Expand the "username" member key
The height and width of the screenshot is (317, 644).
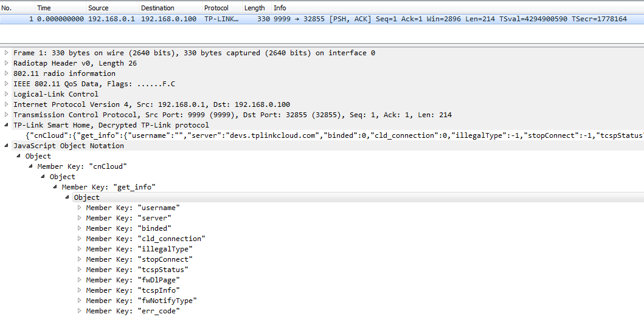click(x=80, y=208)
